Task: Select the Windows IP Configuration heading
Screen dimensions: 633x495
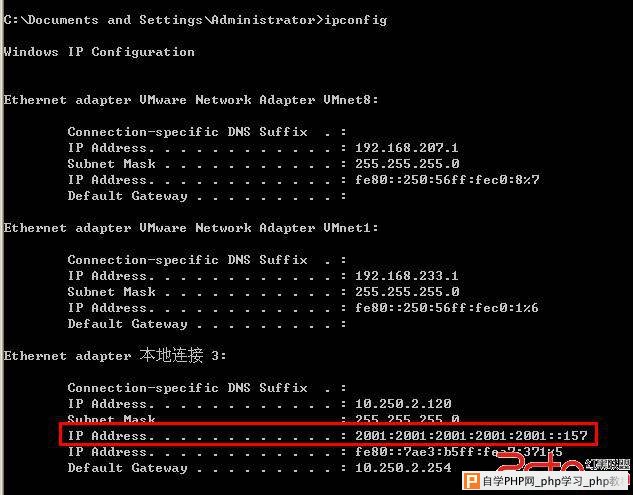Action: (99, 52)
